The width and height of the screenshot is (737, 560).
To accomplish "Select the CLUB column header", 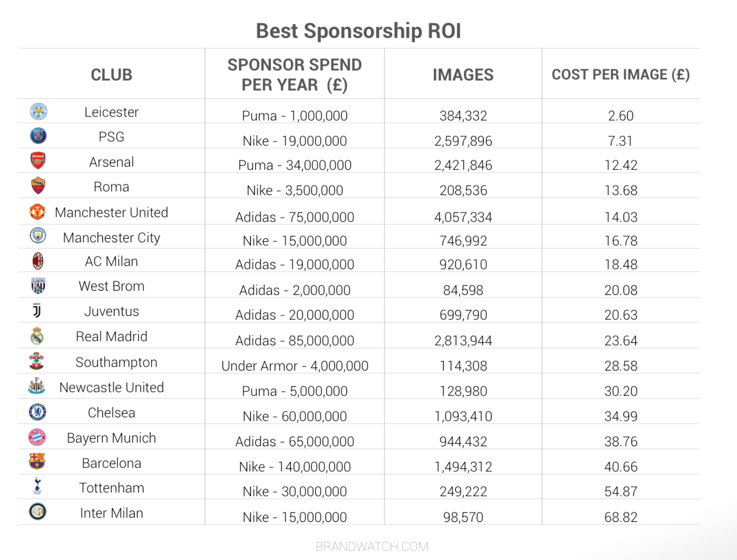I will (112, 75).
